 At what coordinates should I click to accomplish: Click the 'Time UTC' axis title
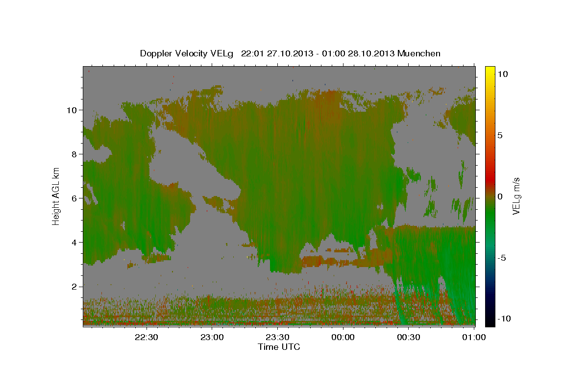click(279, 347)
